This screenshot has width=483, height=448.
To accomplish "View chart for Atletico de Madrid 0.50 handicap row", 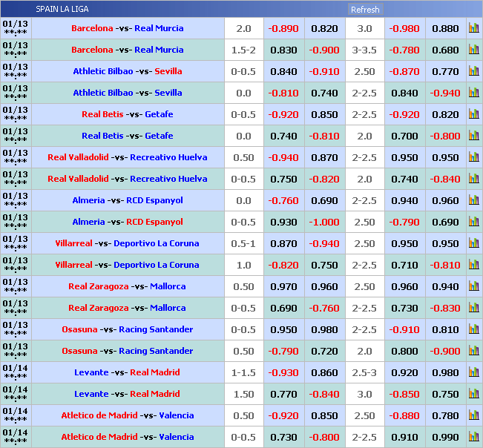I will (x=473, y=415).
